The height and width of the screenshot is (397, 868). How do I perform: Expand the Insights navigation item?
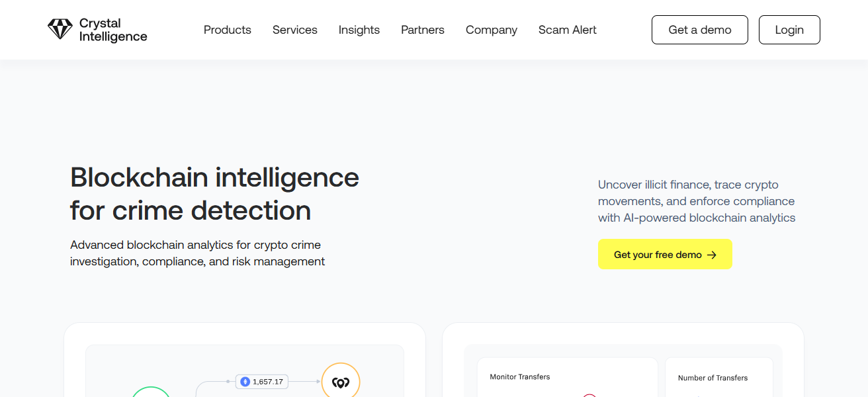coord(359,30)
